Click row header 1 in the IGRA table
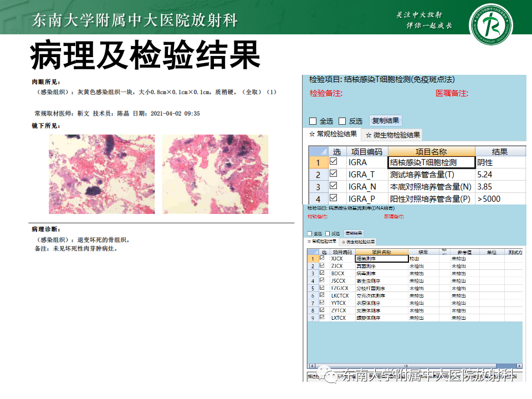This screenshot has width=532, height=399. pyautogui.click(x=318, y=162)
